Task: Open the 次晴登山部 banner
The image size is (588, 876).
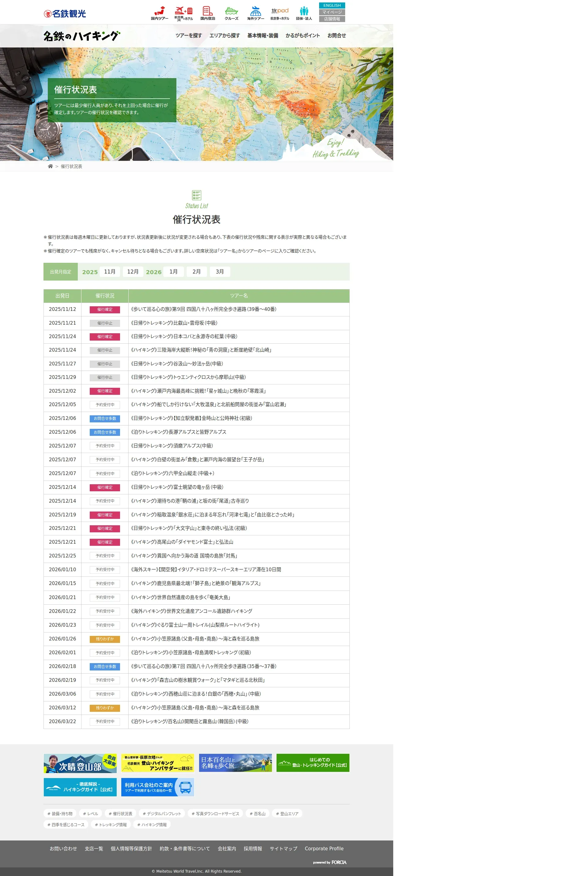Action: coord(80,763)
